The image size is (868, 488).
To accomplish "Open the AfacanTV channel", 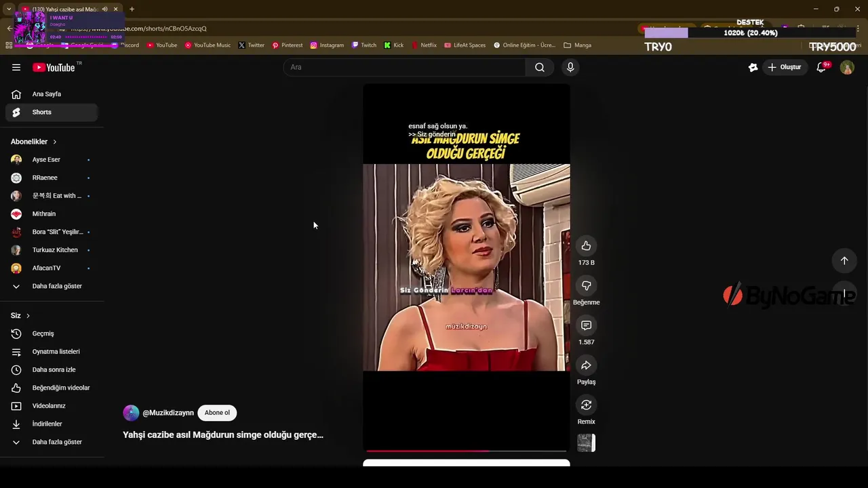I will click(52, 268).
